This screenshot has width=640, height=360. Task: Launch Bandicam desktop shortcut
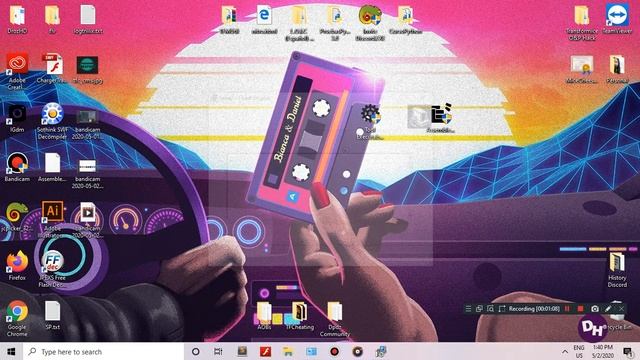[x=17, y=167]
